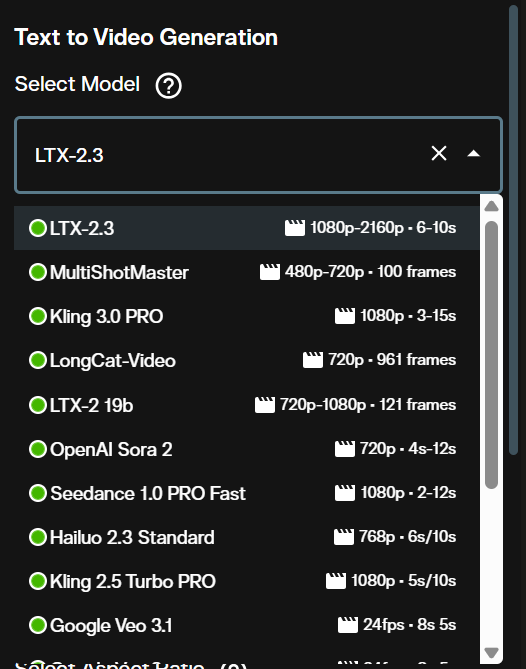
Task: Choose LTX-2.3 from the model list
Action: coord(247,228)
